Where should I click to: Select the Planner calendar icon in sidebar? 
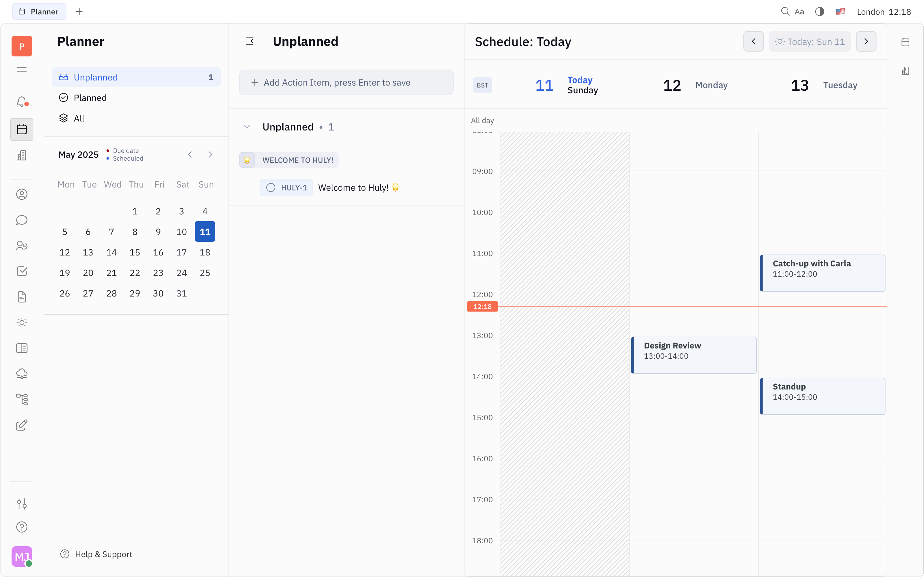tap(22, 130)
